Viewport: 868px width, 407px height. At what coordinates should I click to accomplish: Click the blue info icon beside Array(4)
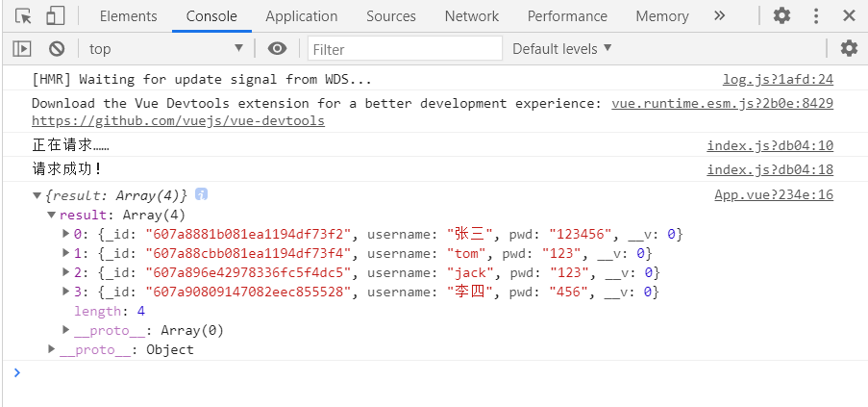click(x=202, y=194)
